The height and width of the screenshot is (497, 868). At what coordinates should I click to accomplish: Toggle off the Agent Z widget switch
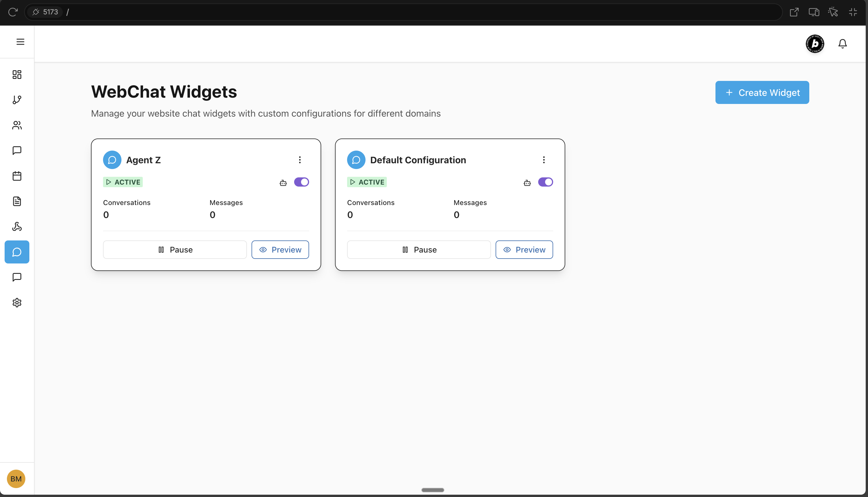point(302,182)
